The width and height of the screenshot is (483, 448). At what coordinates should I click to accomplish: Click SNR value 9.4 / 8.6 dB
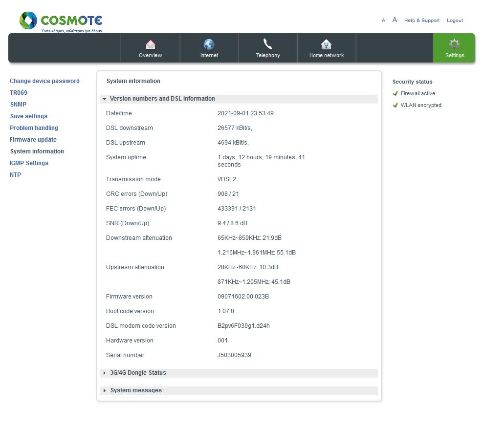tap(232, 223)
